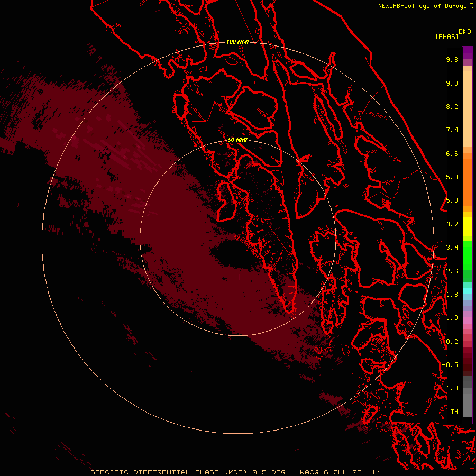Click the 6 JUL 25 11:14 timestamp
The height and width of the screenshot is (476, 476).
pyautogui.click(x=357, y=472)
